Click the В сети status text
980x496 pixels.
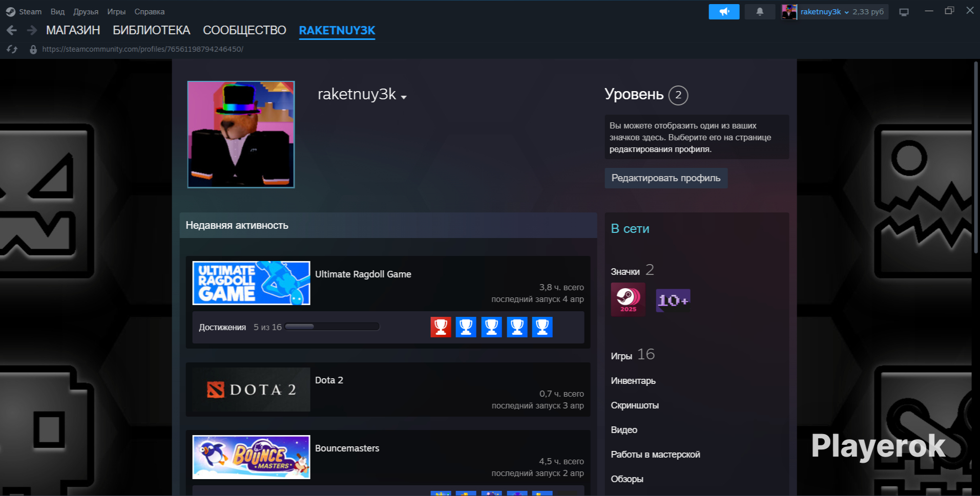click(630, 229)
